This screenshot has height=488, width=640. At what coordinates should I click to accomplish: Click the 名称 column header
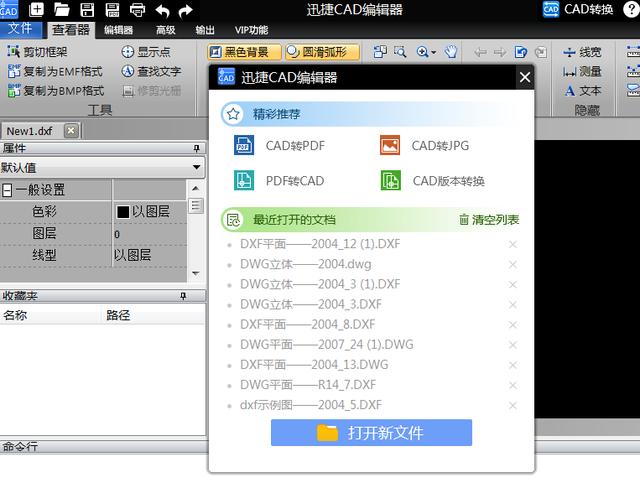click(x=15, y=315)
